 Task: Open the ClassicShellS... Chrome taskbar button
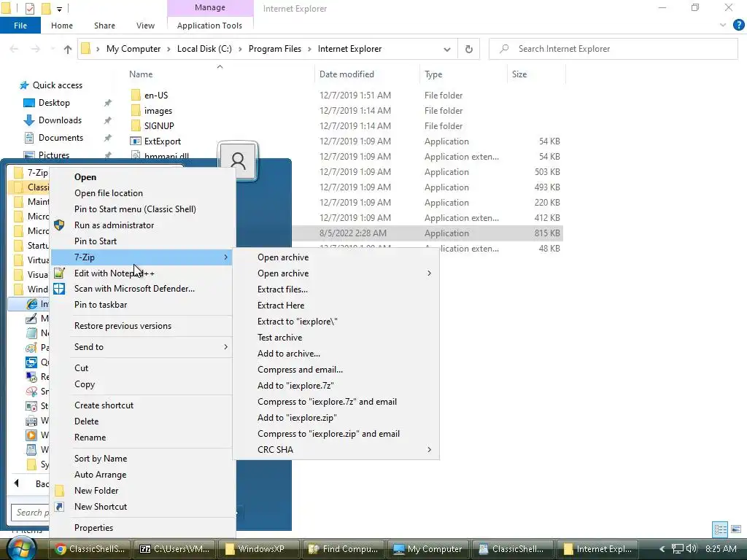point(90,549)
